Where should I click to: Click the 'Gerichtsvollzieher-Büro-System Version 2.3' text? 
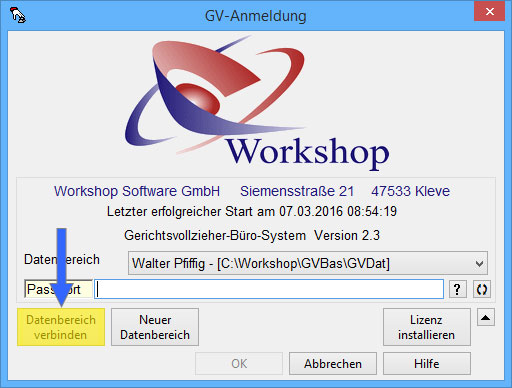tap(252, 236)
